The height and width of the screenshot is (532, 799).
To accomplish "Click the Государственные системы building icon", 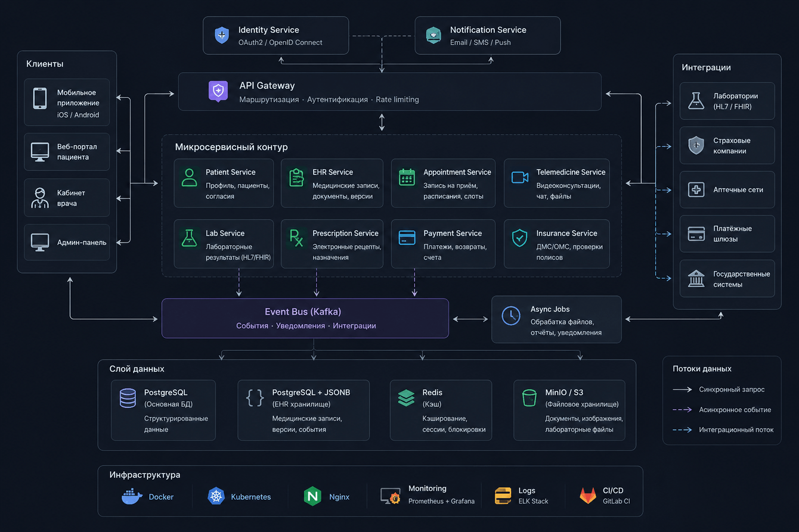I will (696, 278).
